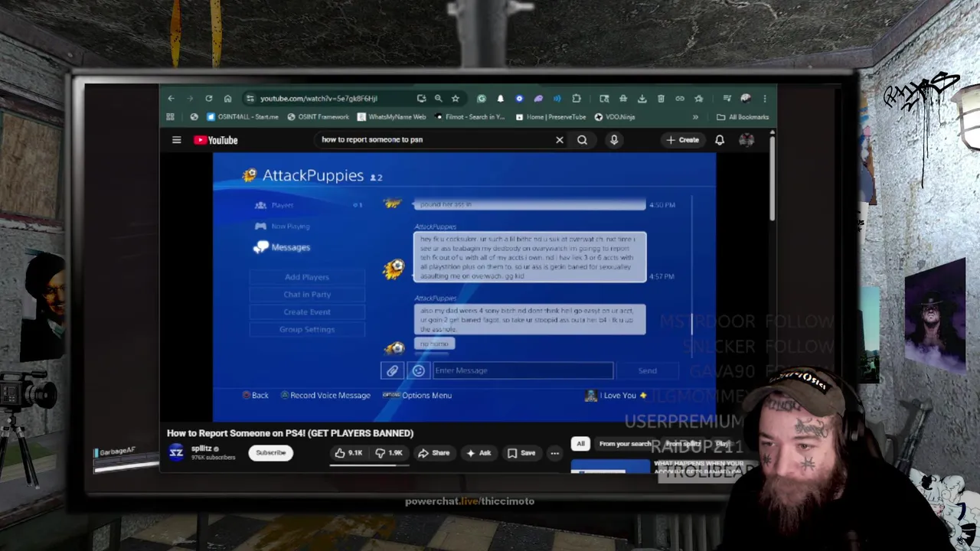980x551 pixels.
Task: Open OSINT Framework bookmark
Action: (x=318, y=117)
